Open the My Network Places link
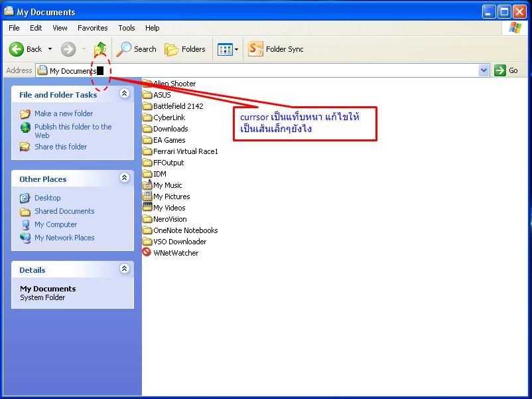 (x=64, y=238)
